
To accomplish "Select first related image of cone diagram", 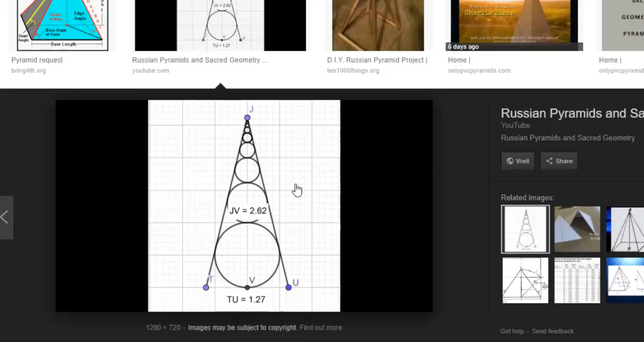I will (x=525, y=229).
